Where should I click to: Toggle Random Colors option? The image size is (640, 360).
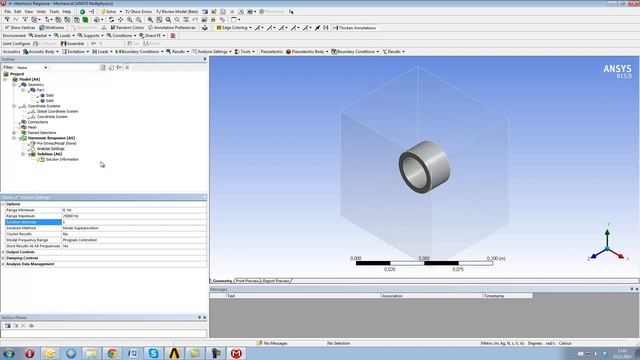pos(127,28)
